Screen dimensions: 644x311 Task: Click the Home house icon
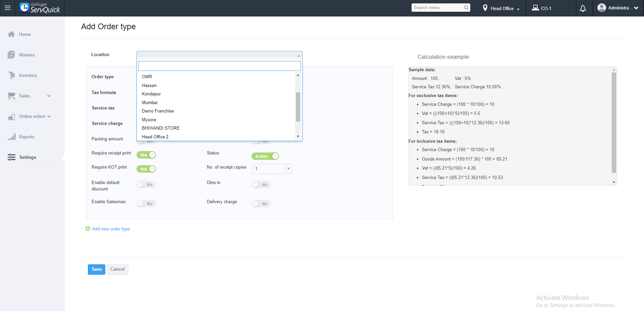click(x=11, y=34)
